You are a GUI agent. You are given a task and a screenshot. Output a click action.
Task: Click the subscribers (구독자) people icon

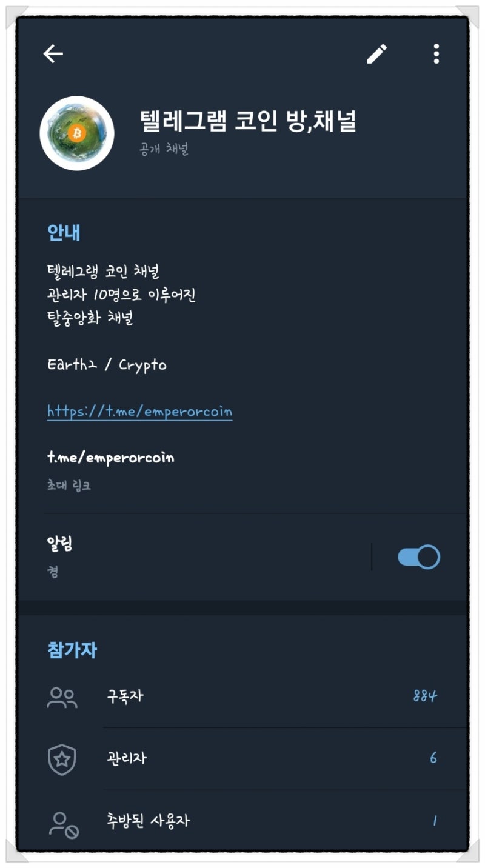pyautogui.click(x=62, y=696)
